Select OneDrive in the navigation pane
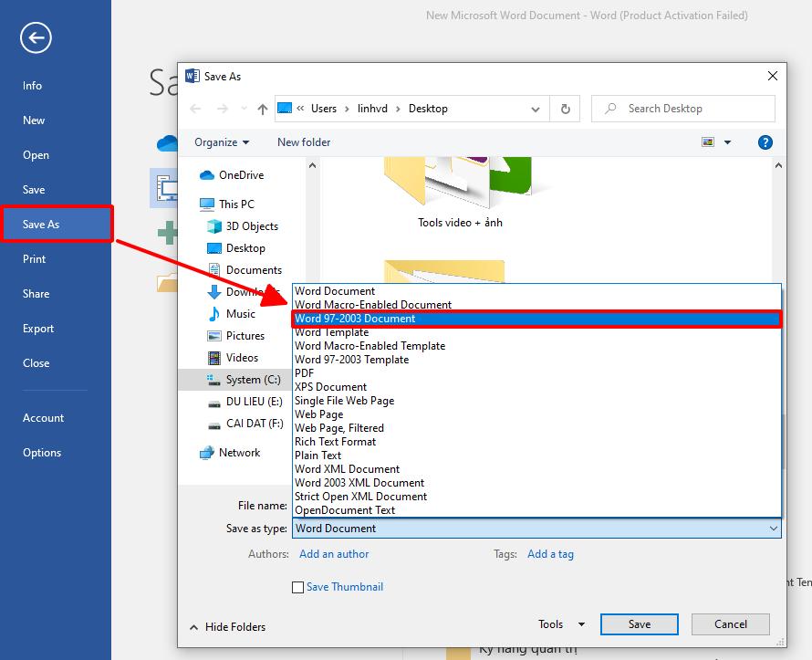Image resolution: width=812 pixels, height=660 pixels. (232, 175)
